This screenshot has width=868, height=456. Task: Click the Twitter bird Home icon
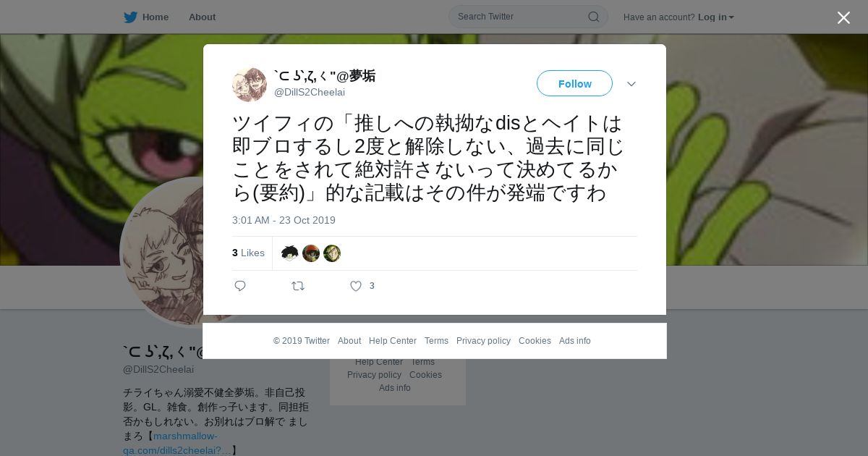pos(130,17)
